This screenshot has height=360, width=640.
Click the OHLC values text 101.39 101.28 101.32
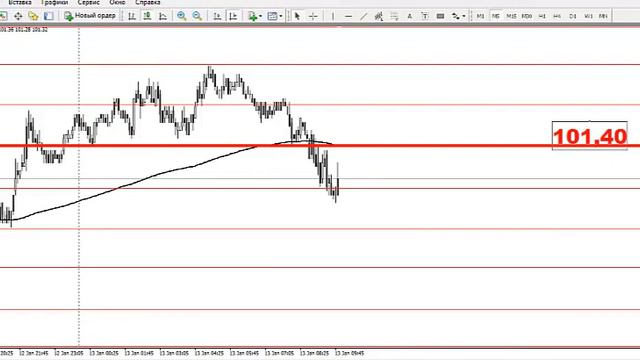(x=24, y=30)
